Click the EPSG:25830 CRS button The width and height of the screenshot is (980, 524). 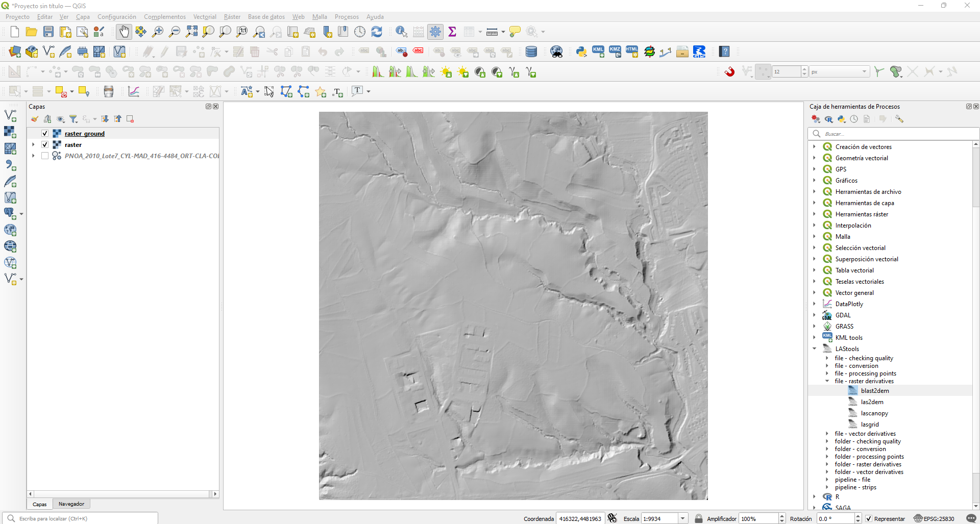(934, 519)
